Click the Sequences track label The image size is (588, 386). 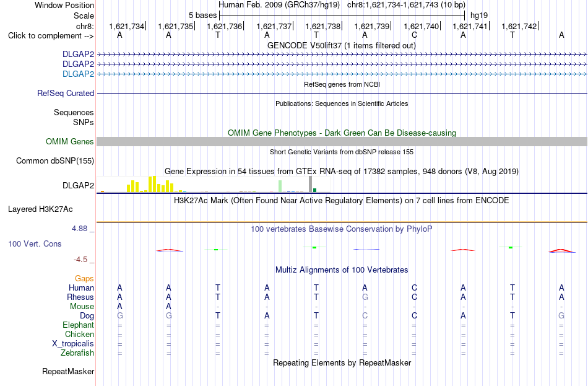tap(74, 112)
